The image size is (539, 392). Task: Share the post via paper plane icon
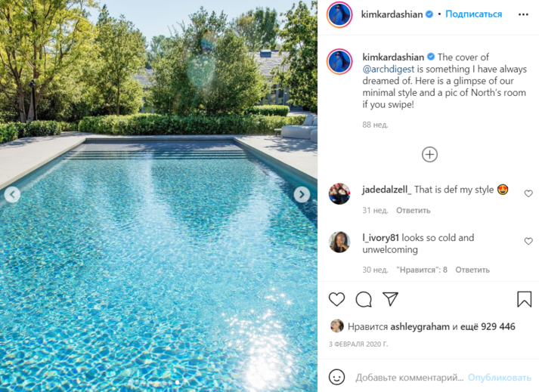[391, 299]
